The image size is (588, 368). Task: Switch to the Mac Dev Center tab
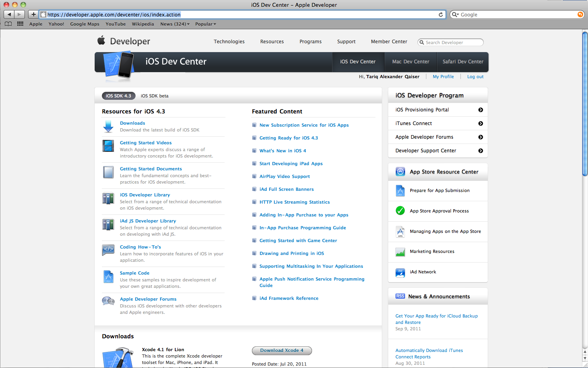click(x=411, y=62)
